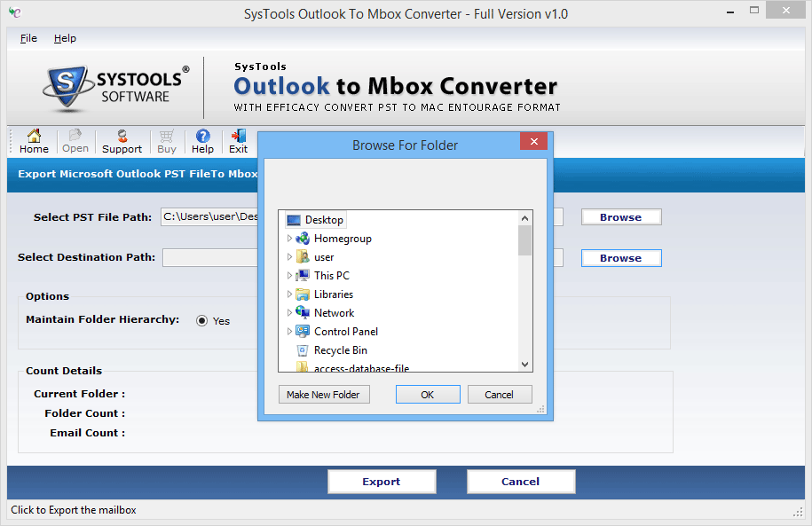Screen dimensions: 812x526
Task: Expand the Control Panel tree node
Action: click(289, 332)
